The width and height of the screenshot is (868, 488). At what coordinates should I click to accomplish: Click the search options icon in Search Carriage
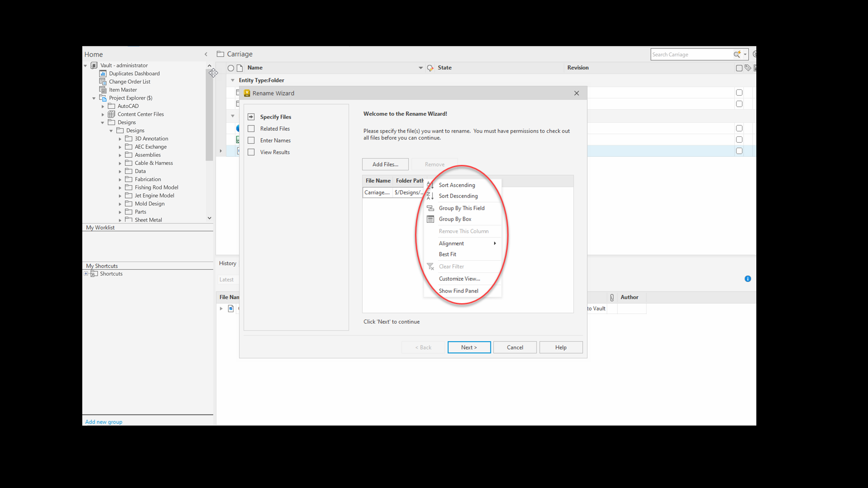click(x=737, y=54)
